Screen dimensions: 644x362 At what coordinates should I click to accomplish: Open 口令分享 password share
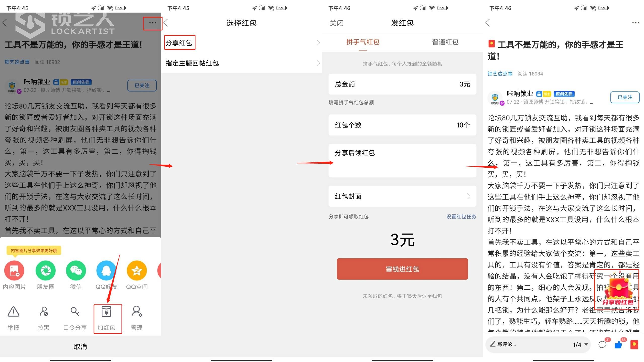pos(75,318)
